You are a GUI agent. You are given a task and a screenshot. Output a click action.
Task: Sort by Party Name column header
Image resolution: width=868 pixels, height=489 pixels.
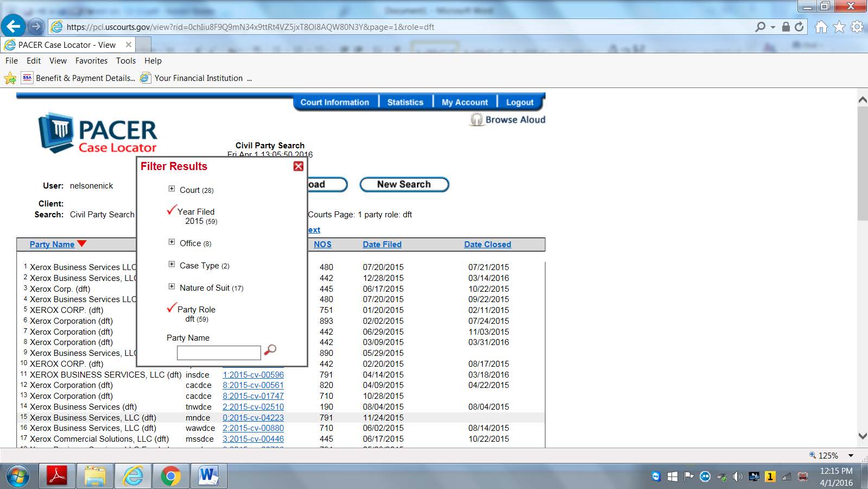coord(52,244)
